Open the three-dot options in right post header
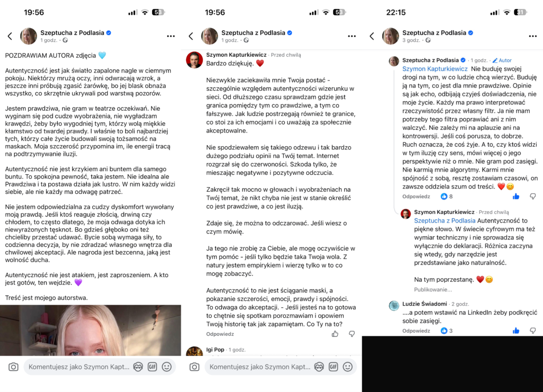543x392 pixels. [532, 36]
